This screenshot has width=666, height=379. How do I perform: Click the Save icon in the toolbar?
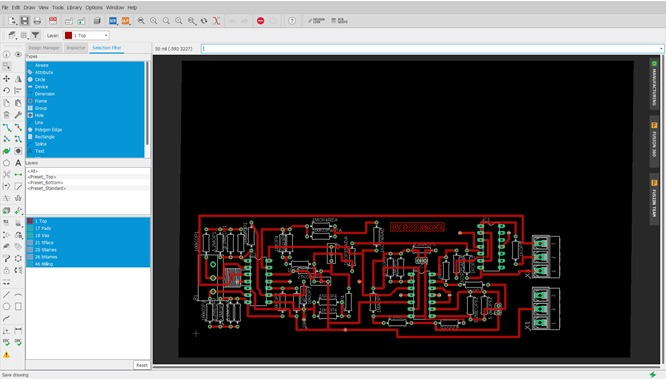click(x=25, y=21)
